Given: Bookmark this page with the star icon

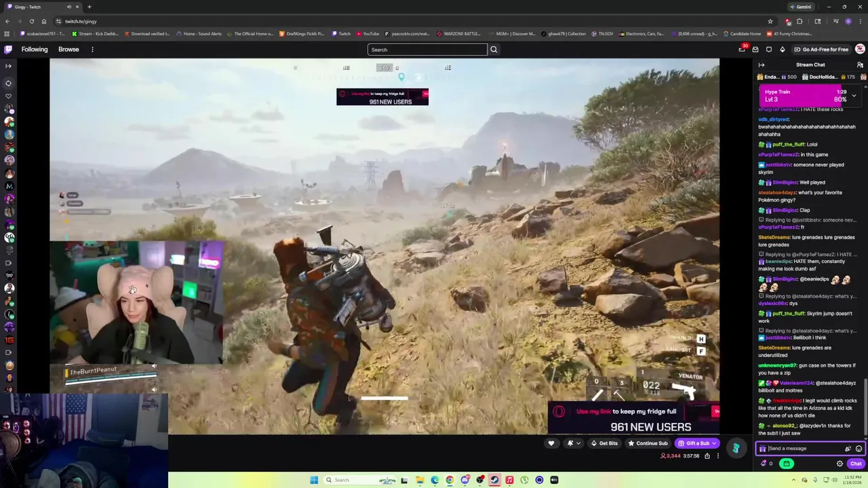Looking at the screenshot, I should [770, 21].
